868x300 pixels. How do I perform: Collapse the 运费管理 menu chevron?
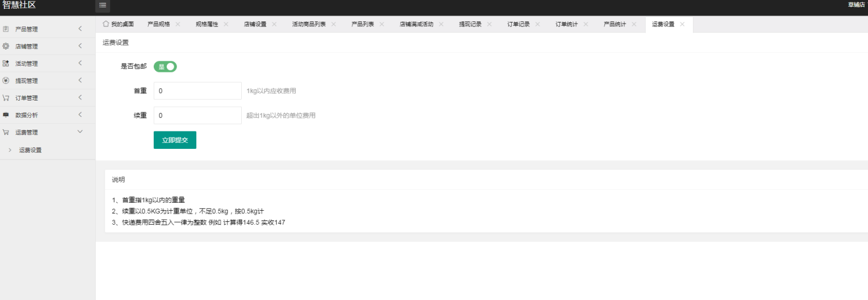(80, 132)
